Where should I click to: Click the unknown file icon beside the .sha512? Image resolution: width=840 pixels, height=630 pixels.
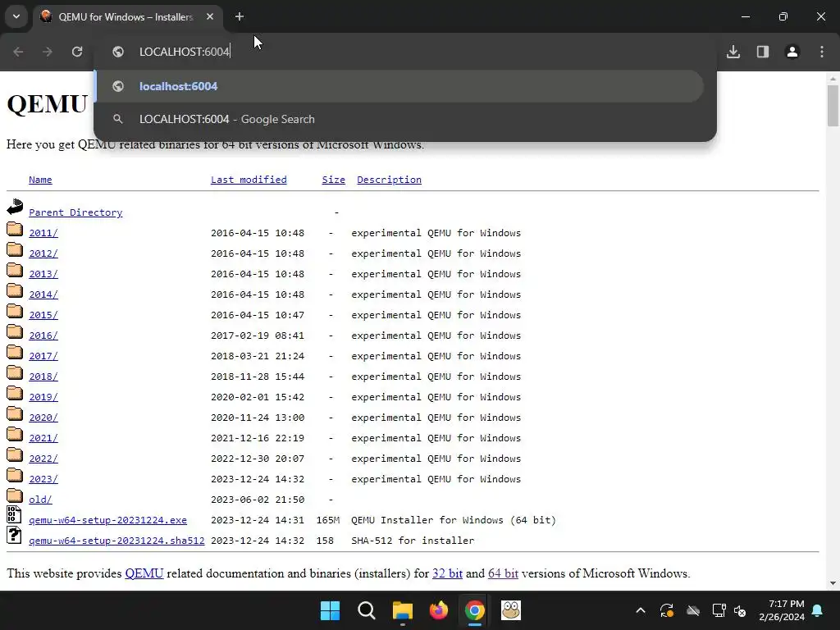[14, 535]
